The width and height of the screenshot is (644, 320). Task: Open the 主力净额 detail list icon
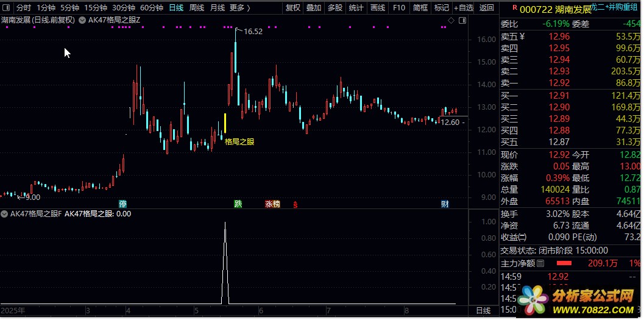[540, 263]
